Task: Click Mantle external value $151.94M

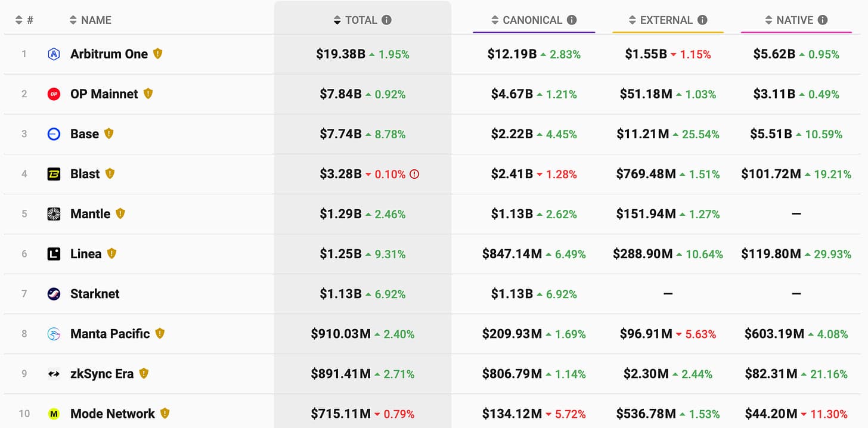Action: click(646, 214)
